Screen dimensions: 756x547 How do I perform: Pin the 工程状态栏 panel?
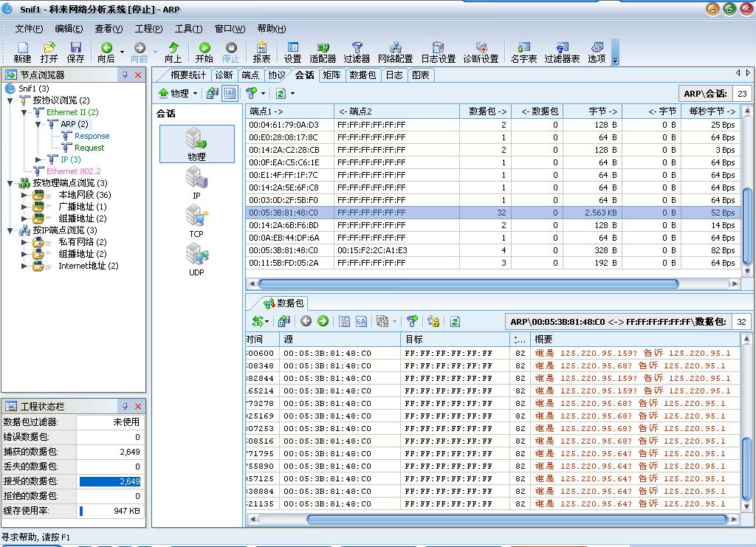[125, 406]
